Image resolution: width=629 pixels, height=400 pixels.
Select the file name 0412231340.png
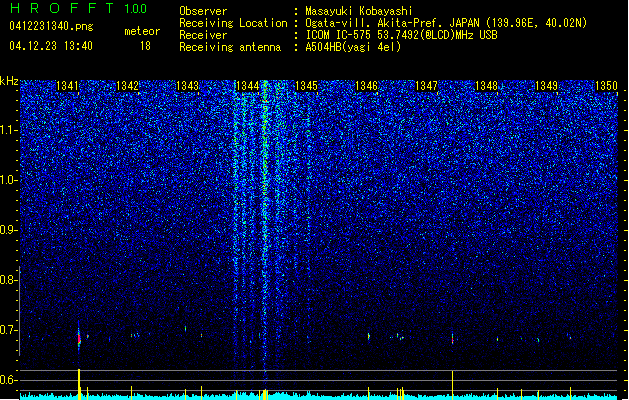[51, 26]
